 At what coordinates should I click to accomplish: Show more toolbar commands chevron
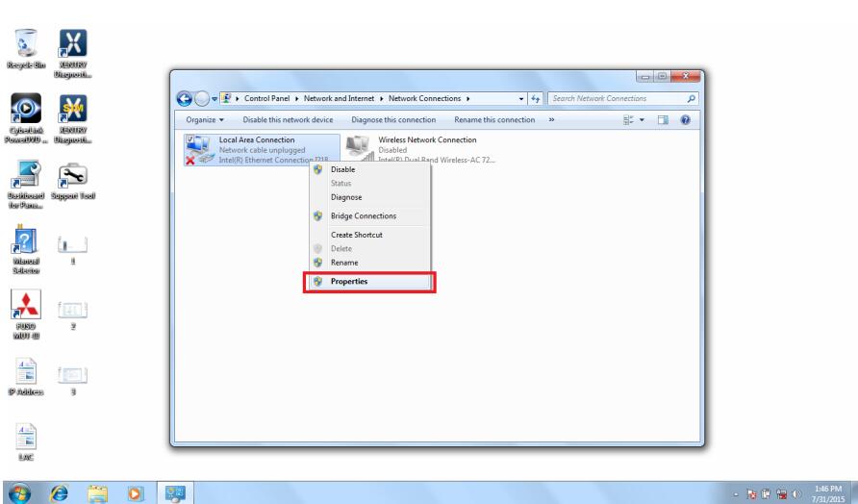[x=551, y=120]
